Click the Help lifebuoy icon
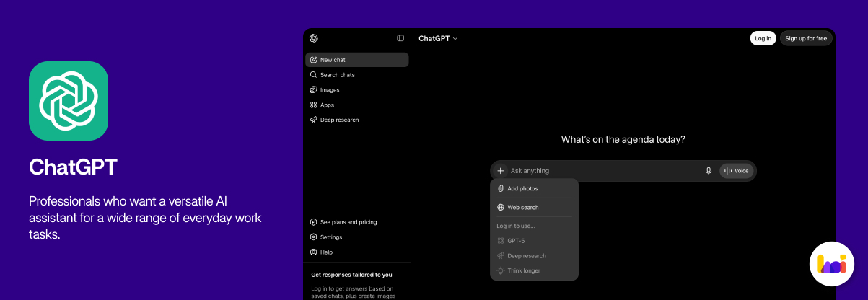Viewport: 868px width, 300px height. [314, 252]
